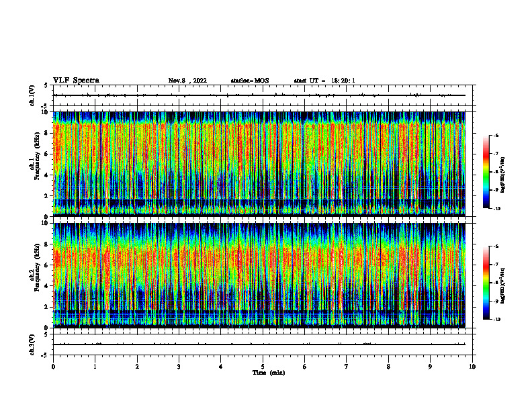Image resolution: width=532 pixels, height=411 pixels.
Task: Select the "start UT = 18:20: 1" text
Action: (x=324, y=81)
